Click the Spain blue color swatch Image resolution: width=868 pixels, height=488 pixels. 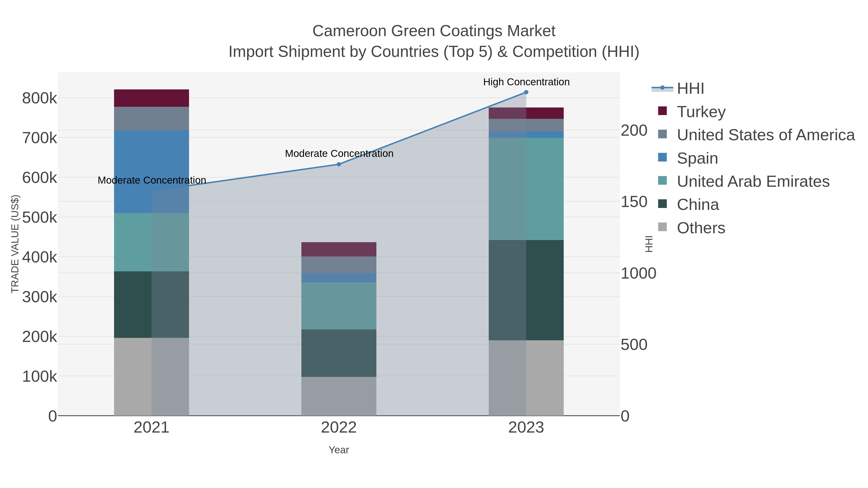click(x=663, y=157)
